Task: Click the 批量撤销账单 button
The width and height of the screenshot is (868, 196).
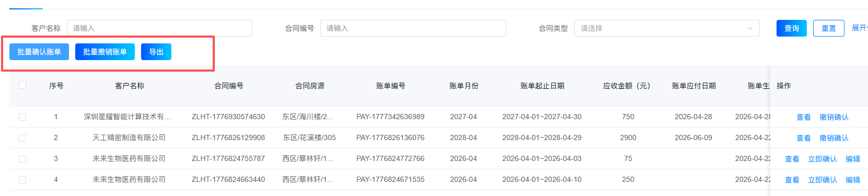Action: 105,52
